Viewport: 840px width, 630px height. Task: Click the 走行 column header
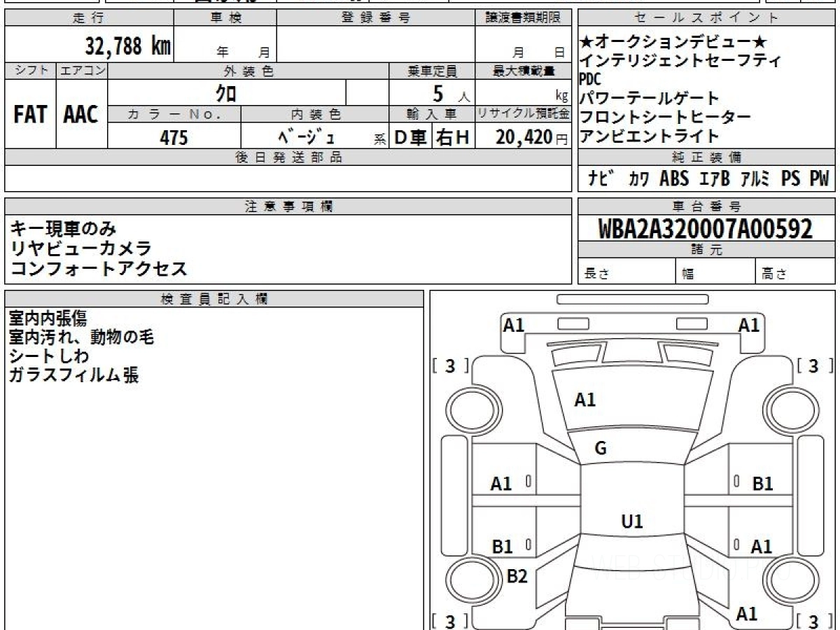point(88,18)
